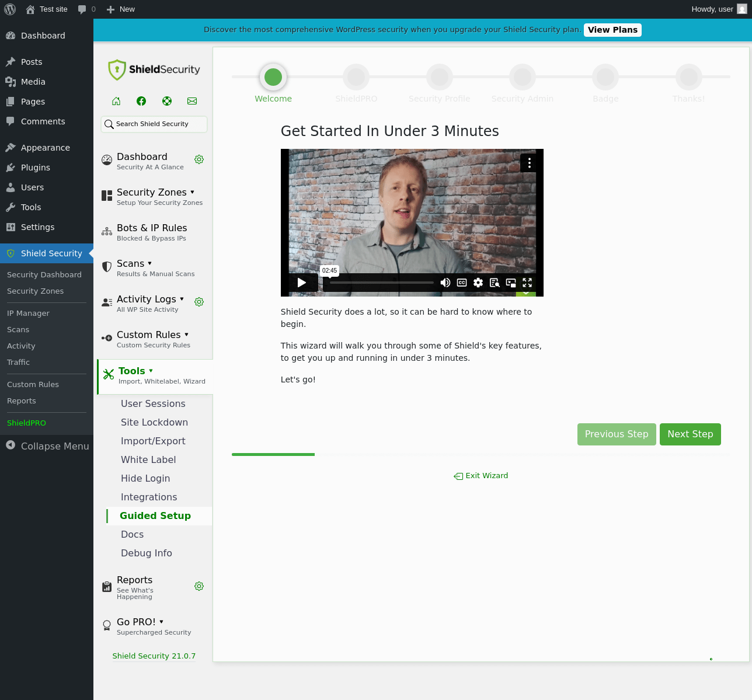Screen dimensions: 752x700
Task: Open the comments bubble in the admin bar
Action: tap(86, 9)
